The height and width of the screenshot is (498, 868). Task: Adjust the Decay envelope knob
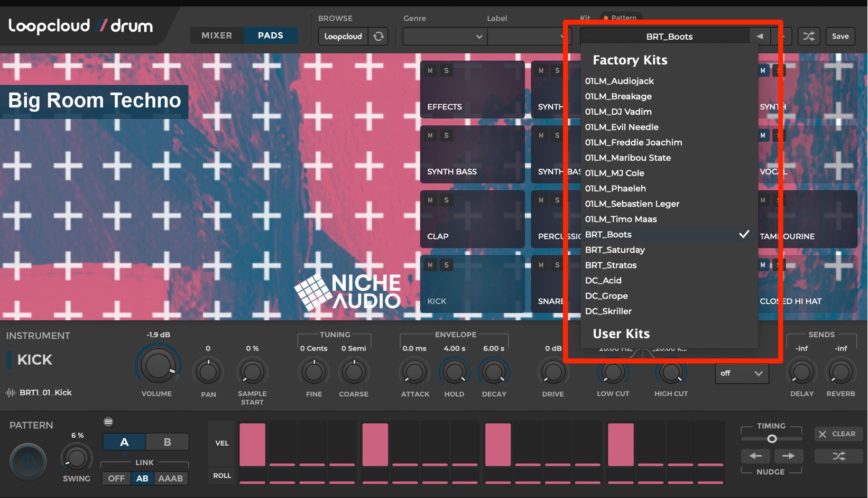tap(494, 372)
